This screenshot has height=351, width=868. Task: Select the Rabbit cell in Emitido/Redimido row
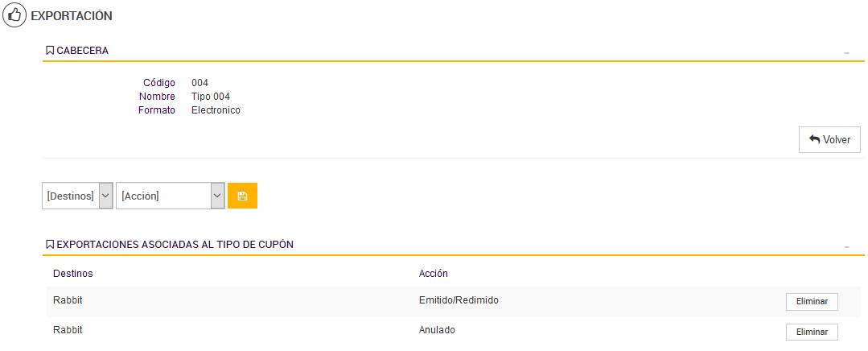68,300
